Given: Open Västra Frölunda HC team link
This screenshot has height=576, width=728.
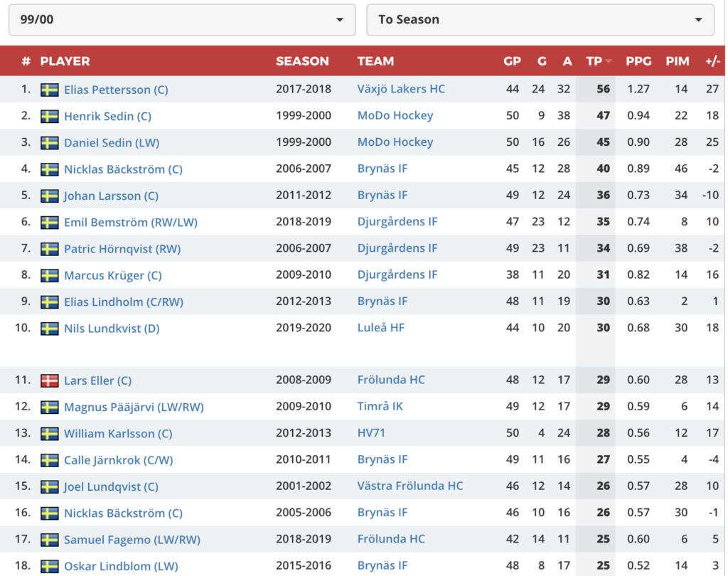Looking at the screenshot, I should point(410,486).
